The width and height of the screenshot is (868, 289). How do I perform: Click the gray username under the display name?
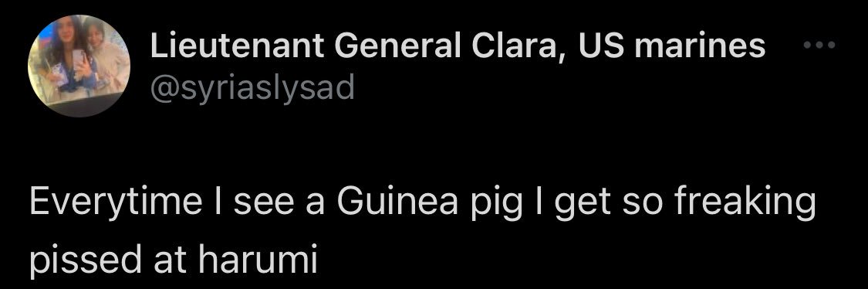click(x=252, y=87)
